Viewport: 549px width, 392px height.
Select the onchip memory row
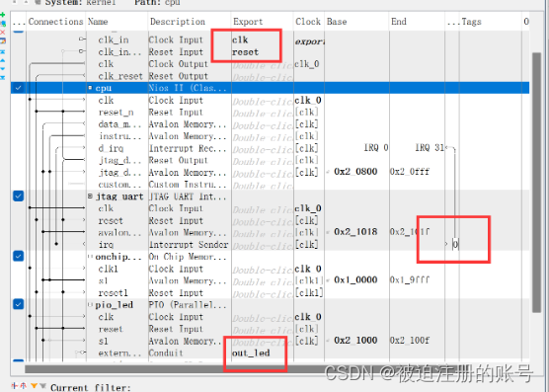pyautogui.click(x=270, y=257)
